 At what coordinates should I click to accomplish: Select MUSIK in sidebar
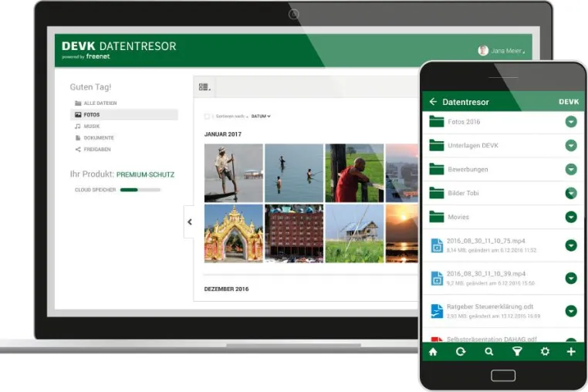(123, 126)
